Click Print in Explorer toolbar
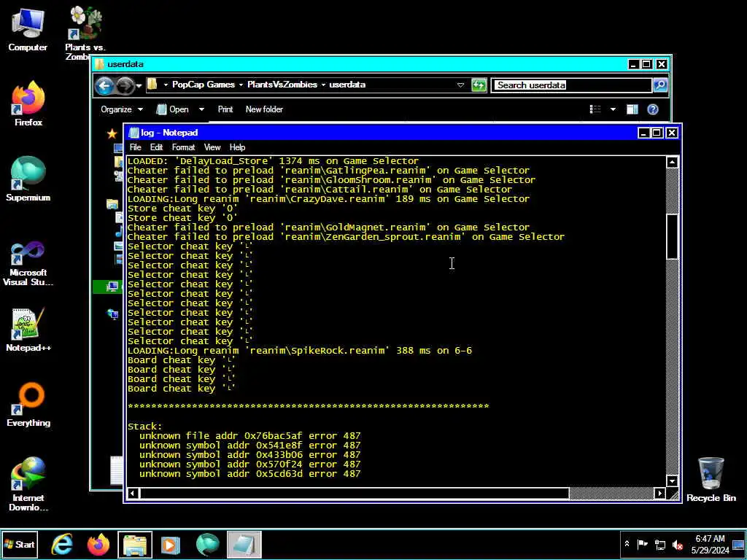Image resolution: width=747 pixels, height=560 pixels. click(225, 109)
